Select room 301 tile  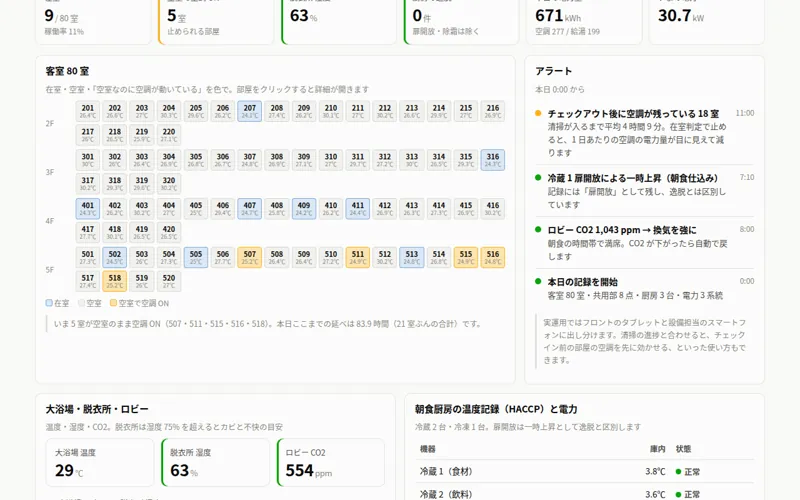coord(88,160)
